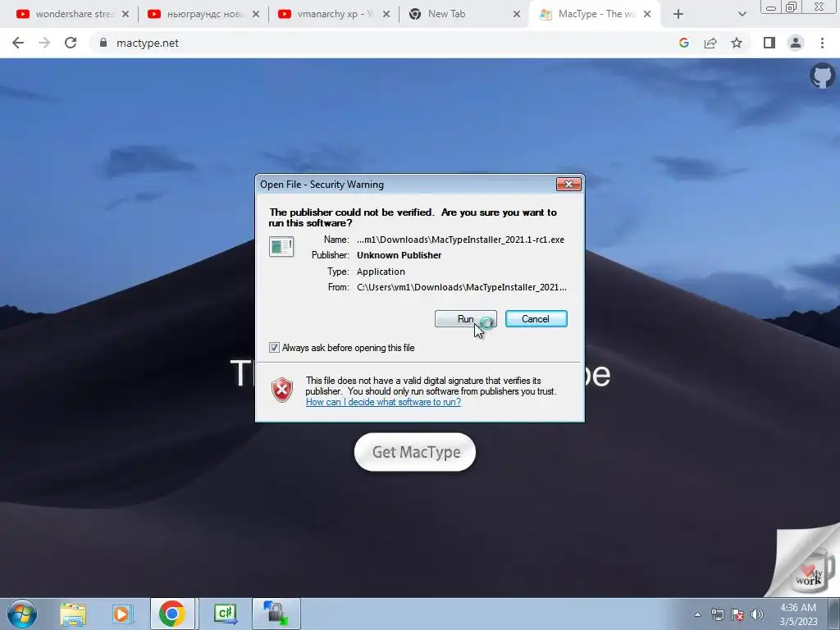
Task: Open a new tab with plus button
Action: [x=678, y=15]
